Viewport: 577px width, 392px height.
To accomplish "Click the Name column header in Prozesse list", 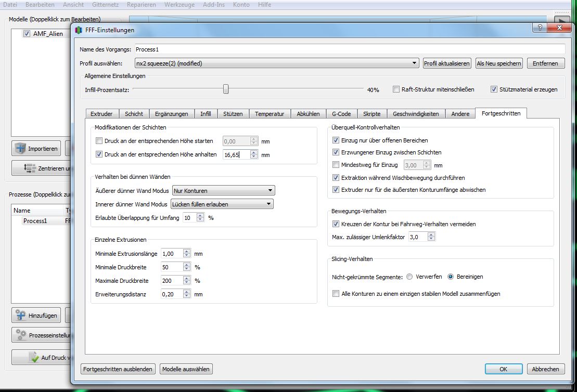I will [x=37, y=211].
